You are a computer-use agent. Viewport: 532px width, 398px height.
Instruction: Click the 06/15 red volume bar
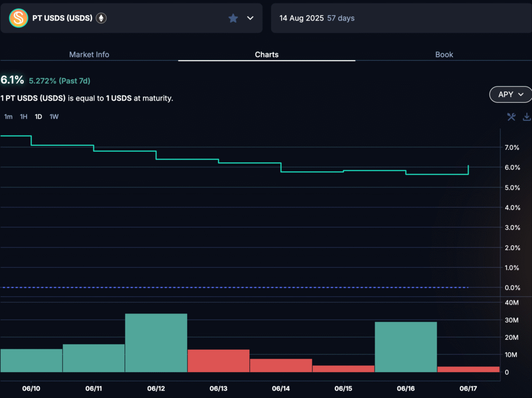click(x=343, y=369)
